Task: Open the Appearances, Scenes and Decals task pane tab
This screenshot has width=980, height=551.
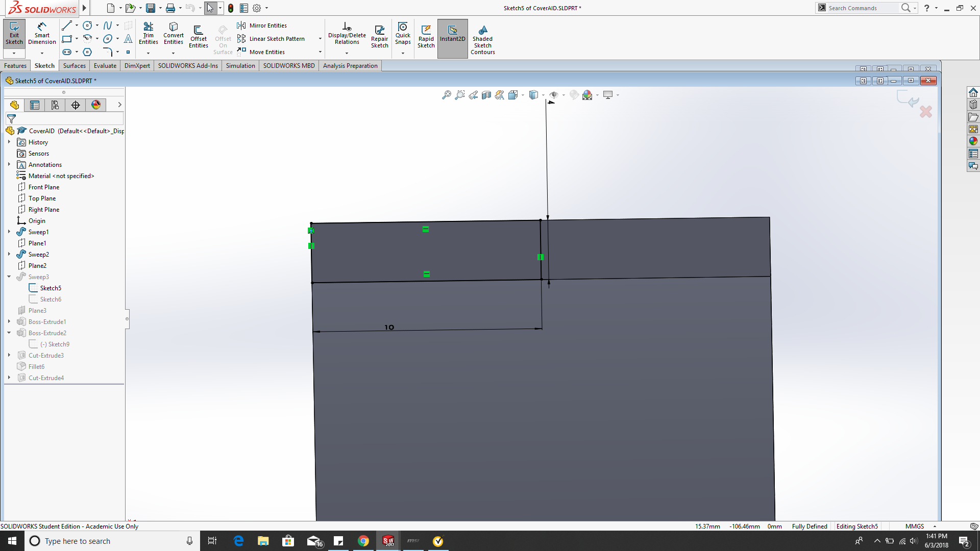Action: [x=973, y=141]
